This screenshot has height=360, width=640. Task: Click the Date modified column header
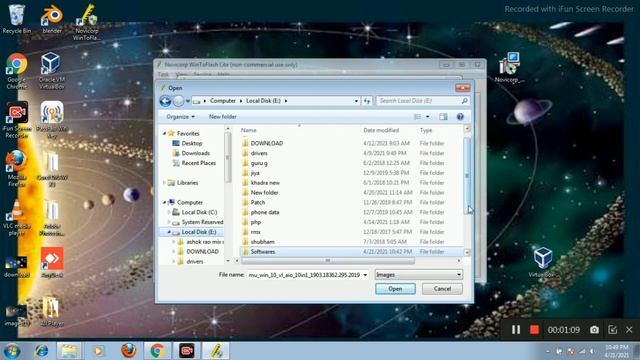[x=381, y=130]
